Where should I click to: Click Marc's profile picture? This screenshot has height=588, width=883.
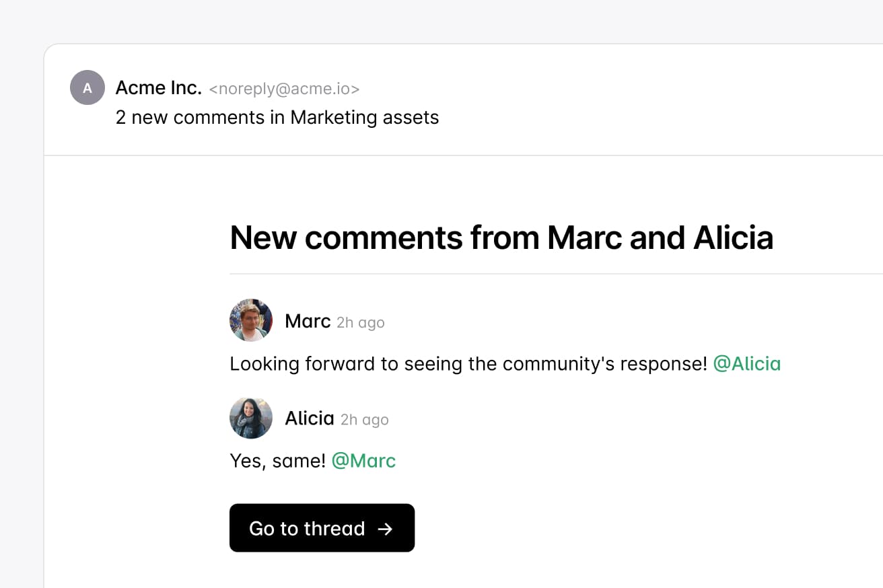click(x=251, y=320)
